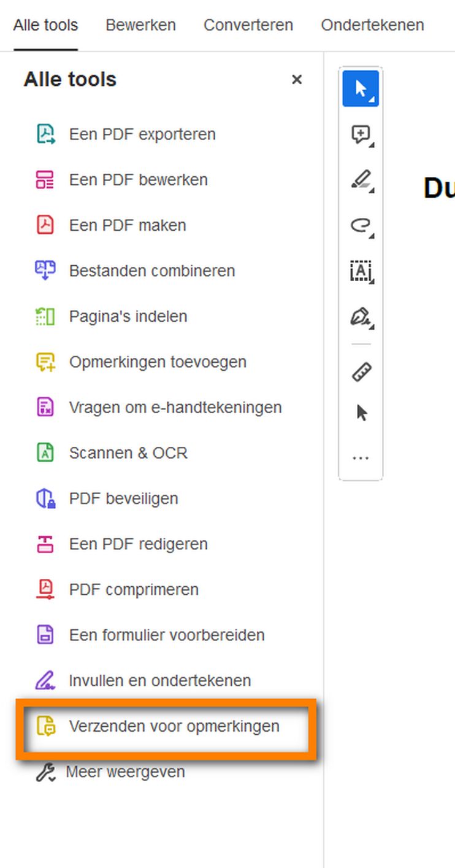Activate the text Highlight tool
The image size is (455, 868).
point(361,179)
